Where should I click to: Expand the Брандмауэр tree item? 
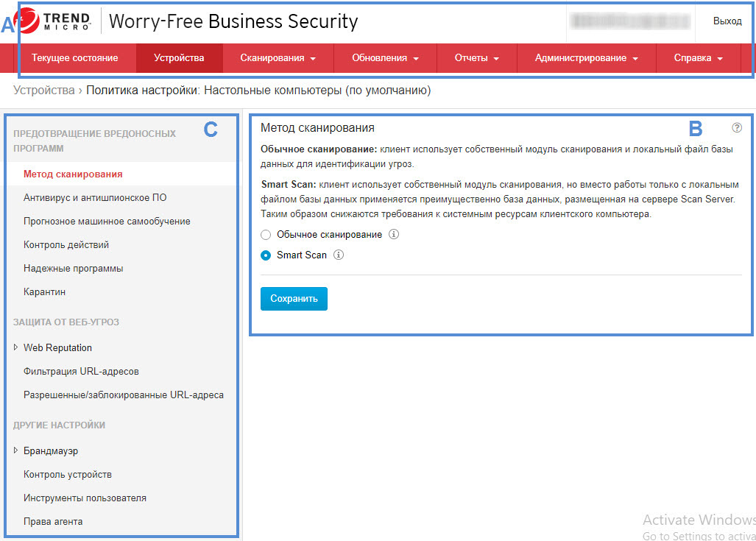pyautogui.click(x=16, y=450)
